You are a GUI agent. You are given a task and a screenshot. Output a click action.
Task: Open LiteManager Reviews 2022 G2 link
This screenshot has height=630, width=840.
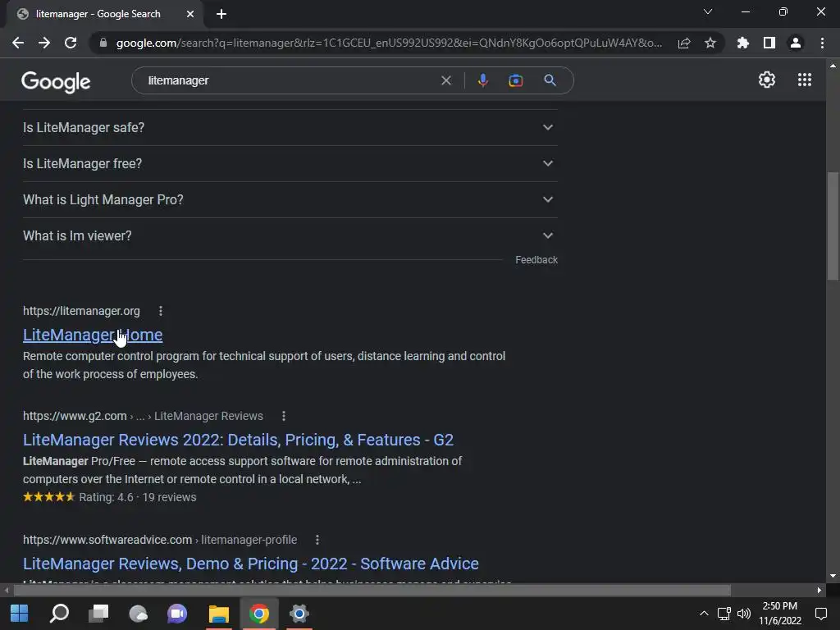coord(238,440)
